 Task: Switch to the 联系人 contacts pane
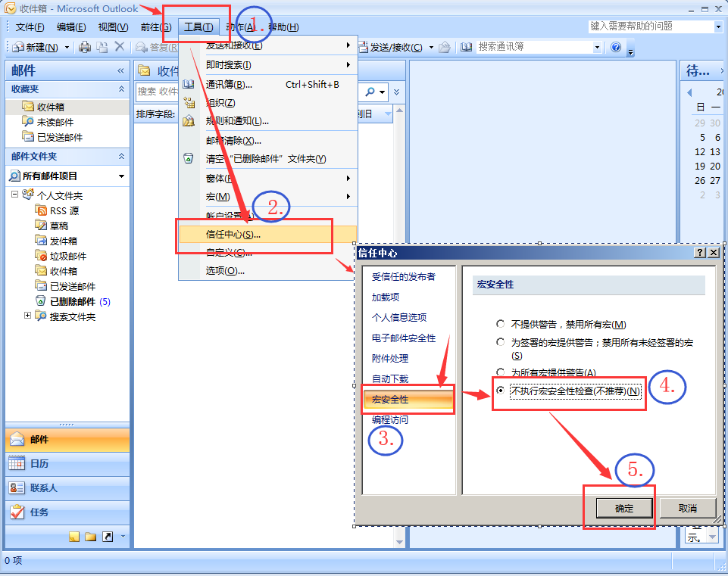(x=67, y=488)
